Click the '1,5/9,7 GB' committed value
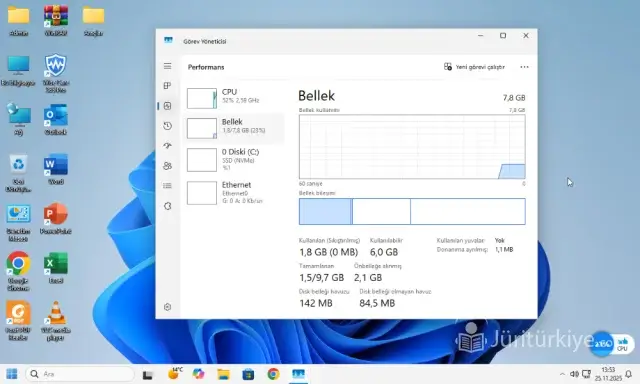The image size is (640, 384). point(322,277)
